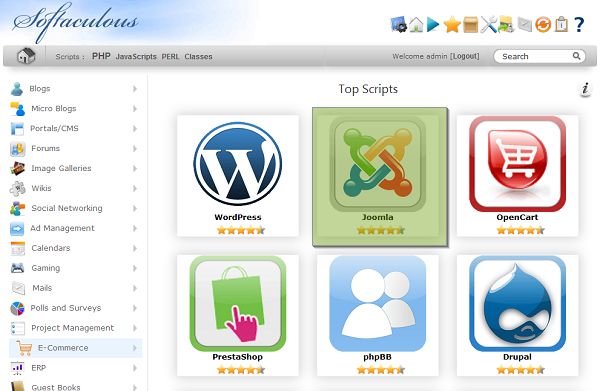Screen dimensions: 600x391
Task: Expand the Project Management category arrow
Action: [135, 328]
